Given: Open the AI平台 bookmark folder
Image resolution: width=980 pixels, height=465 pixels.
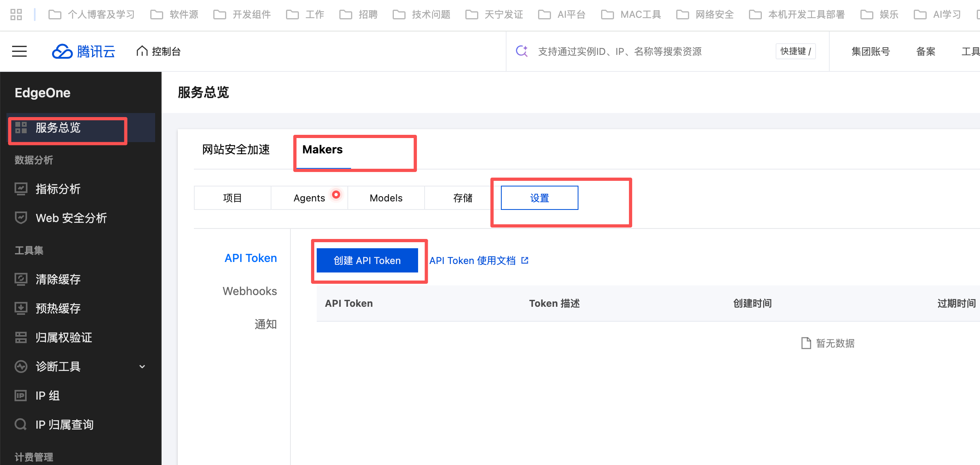Looking at the screenshot, I should (x=562, y=15).
